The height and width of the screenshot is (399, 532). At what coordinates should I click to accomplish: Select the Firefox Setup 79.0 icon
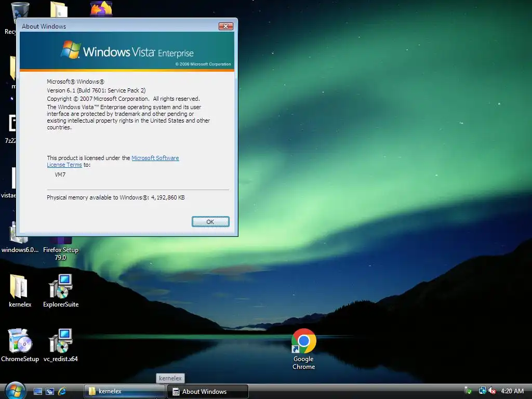pyautogui.click(x=61, y=249)
